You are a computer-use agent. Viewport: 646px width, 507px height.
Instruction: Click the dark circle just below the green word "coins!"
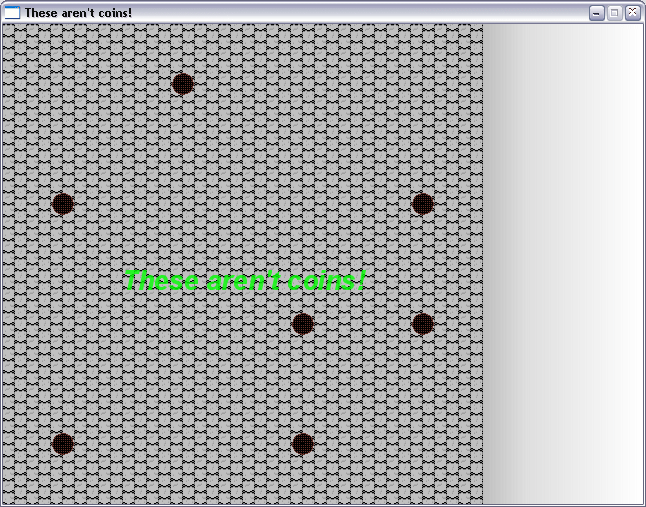(x=303, y=324)
